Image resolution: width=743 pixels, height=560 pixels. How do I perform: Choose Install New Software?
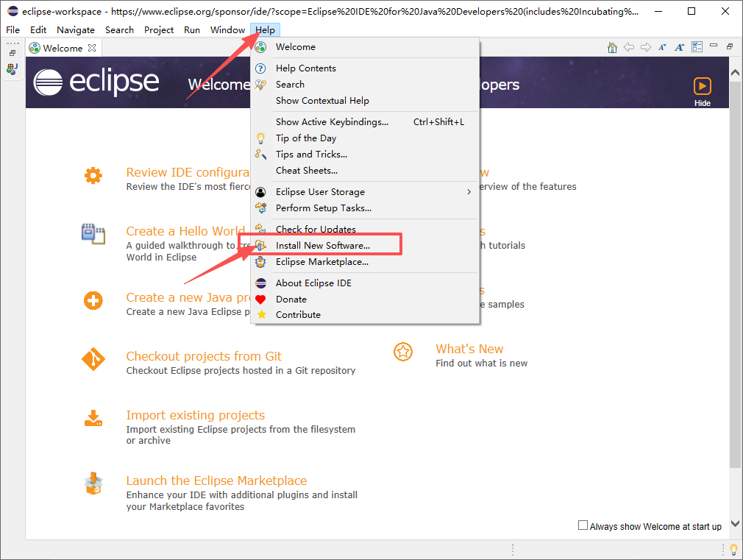[x=365, y=245]
